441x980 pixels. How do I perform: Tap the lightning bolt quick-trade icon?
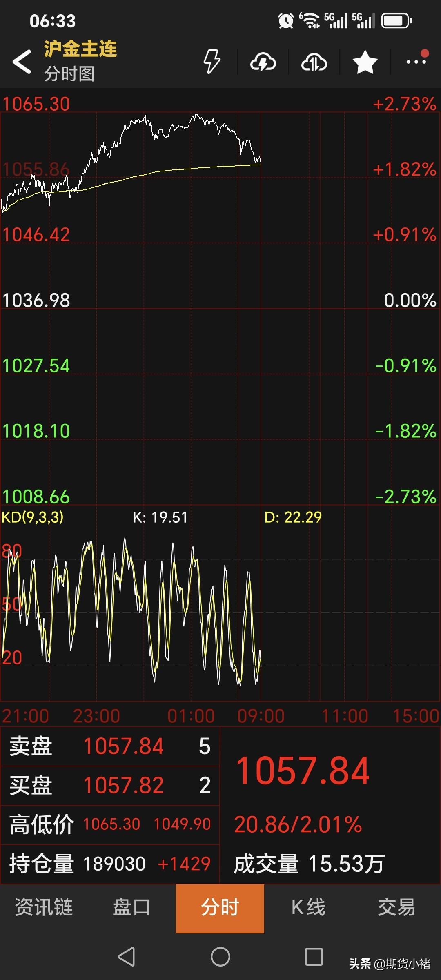212,62
